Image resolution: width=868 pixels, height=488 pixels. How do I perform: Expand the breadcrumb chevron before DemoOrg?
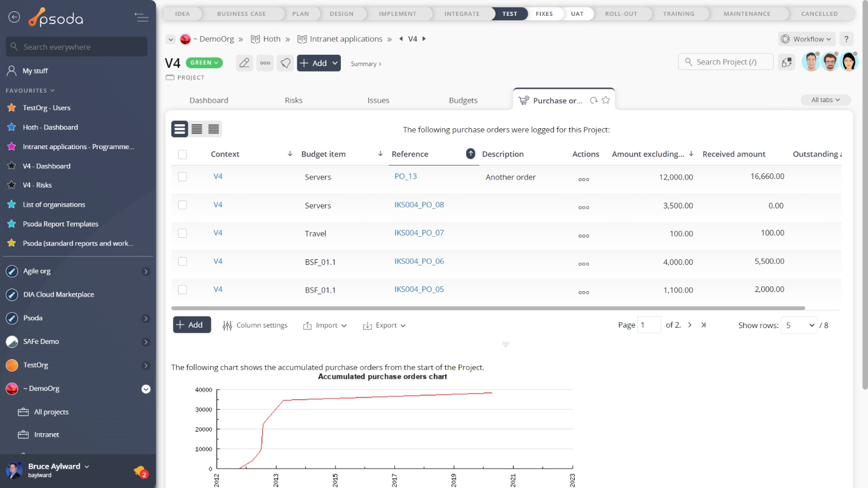[171, 40]
